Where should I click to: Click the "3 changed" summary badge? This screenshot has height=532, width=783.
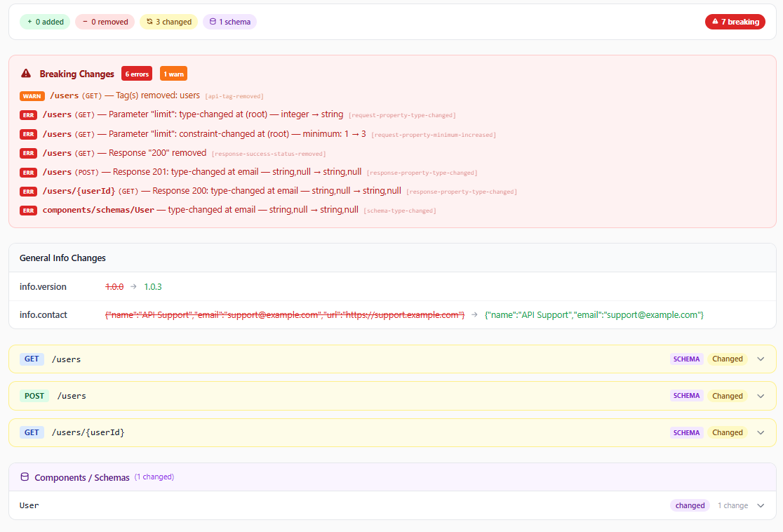click(168, 21)
